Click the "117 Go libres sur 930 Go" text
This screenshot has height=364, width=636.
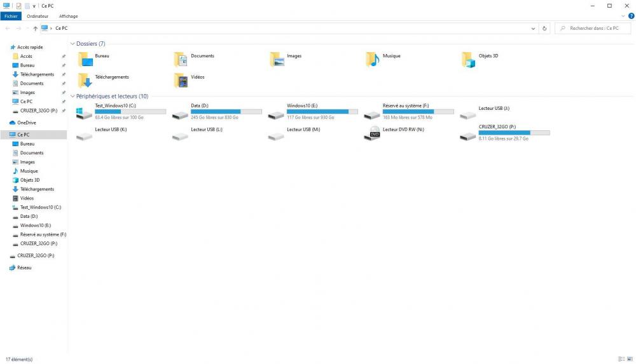311,118
